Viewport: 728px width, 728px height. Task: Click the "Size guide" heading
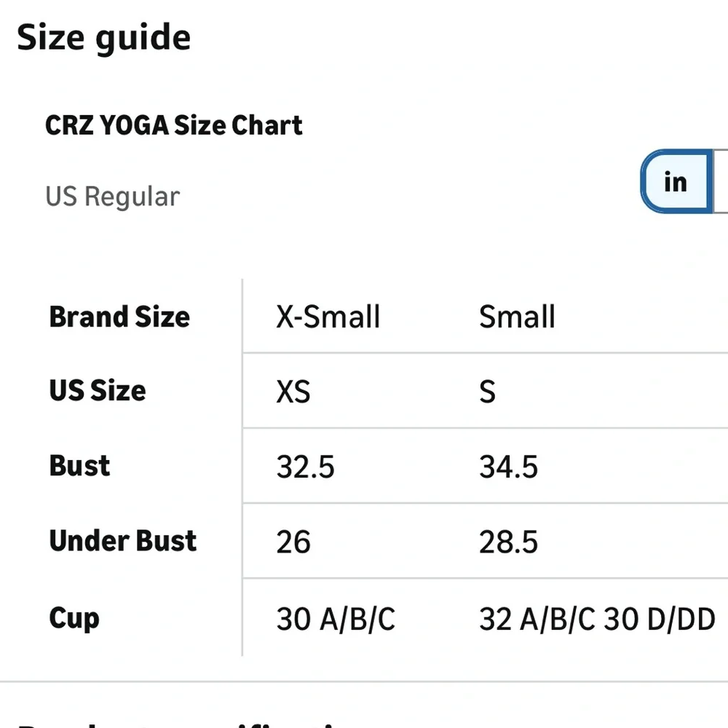(103, 38)
